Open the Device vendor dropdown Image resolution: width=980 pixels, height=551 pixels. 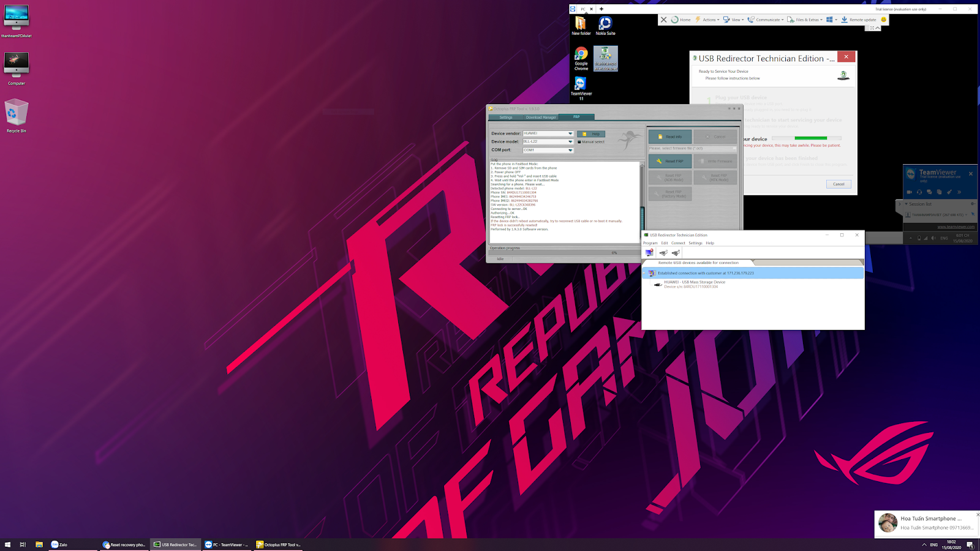(570, 133)
